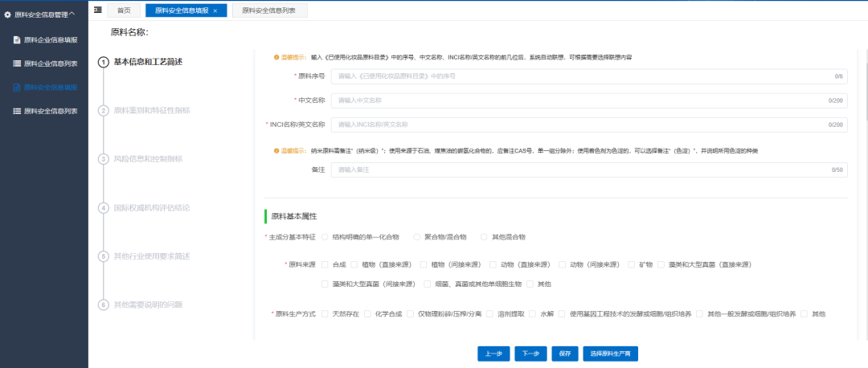Screen dimensions: 868x368
Task: Close the 原料安全信息填报 tab with its X
Action: click(215, 10)
